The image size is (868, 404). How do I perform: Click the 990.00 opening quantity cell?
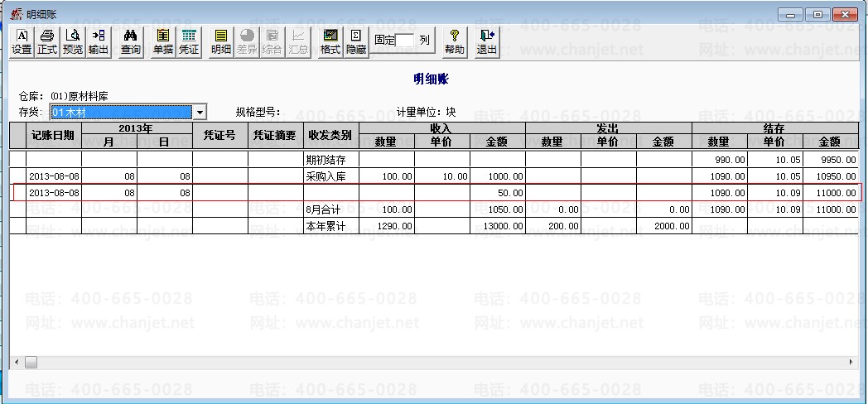coord(719,160)
